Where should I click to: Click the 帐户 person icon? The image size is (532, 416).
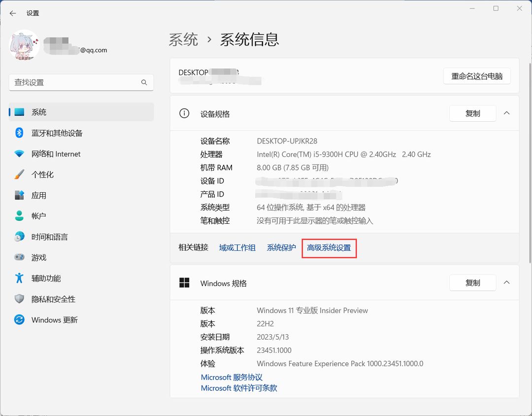(x=19, y=216)
